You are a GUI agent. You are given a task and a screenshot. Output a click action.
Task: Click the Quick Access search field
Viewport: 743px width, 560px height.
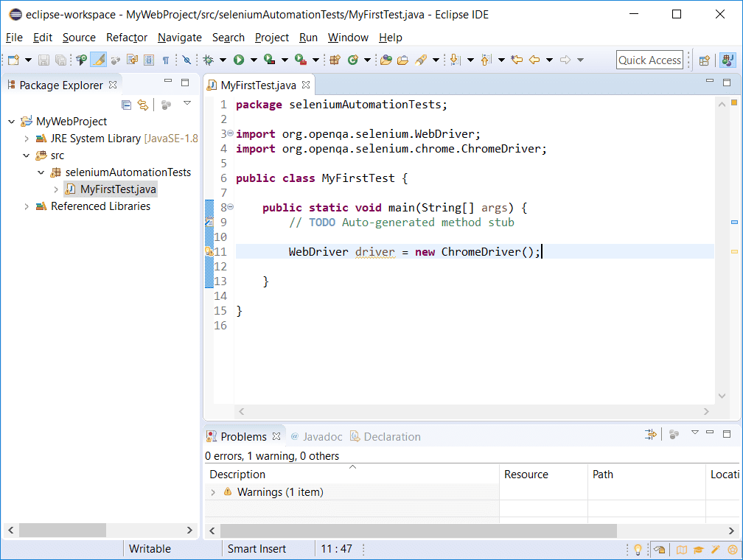click(x=649, y=60)
